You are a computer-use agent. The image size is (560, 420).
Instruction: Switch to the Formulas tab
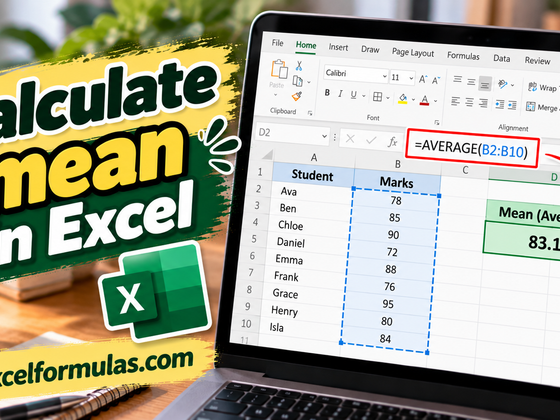(x=463, y=56)
